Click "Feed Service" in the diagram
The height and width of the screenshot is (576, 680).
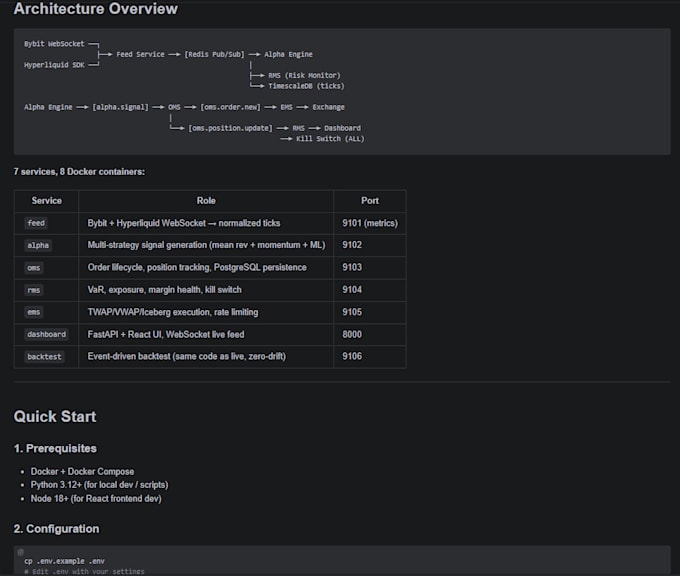(140, 54)
